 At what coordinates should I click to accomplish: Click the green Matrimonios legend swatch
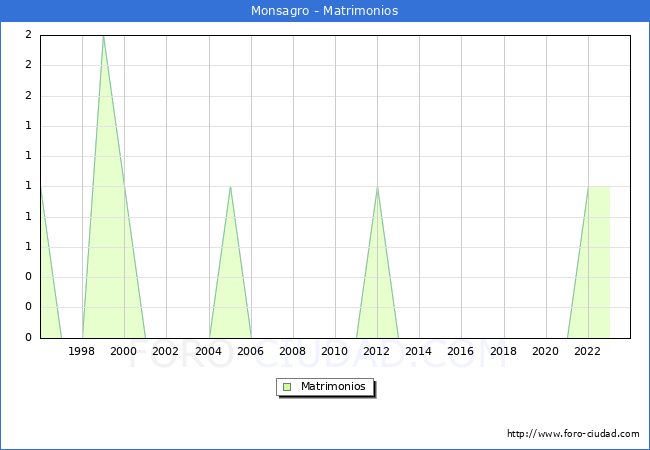click(287, 387)
